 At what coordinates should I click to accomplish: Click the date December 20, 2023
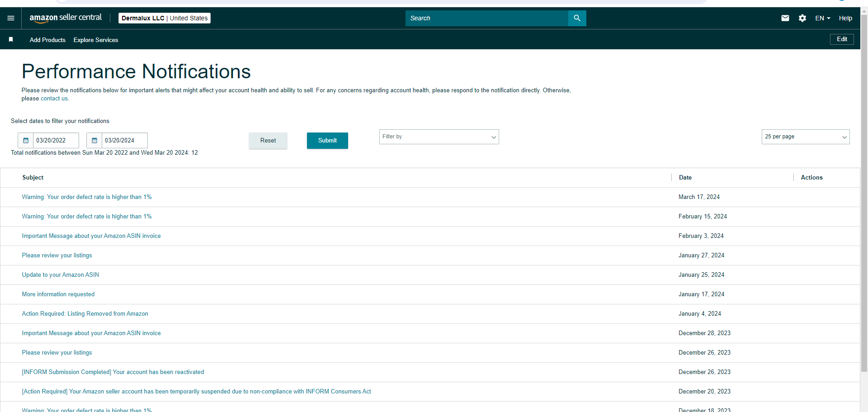[704, 392]
